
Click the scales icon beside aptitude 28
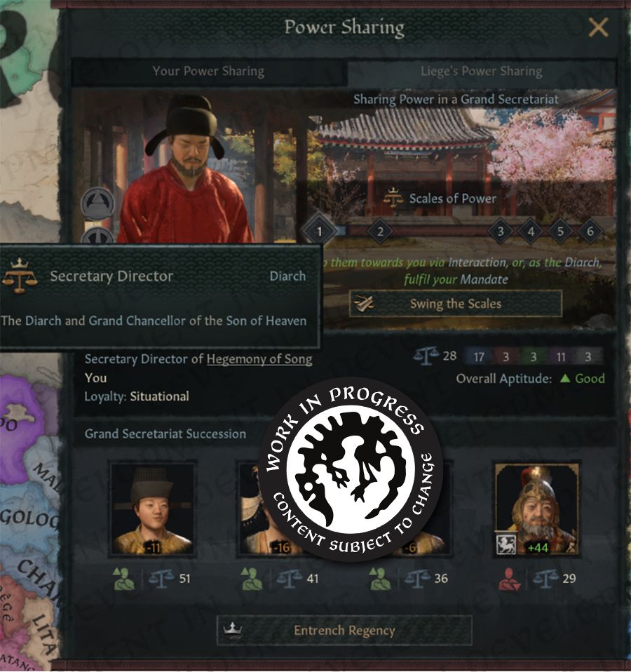(426, 356)
